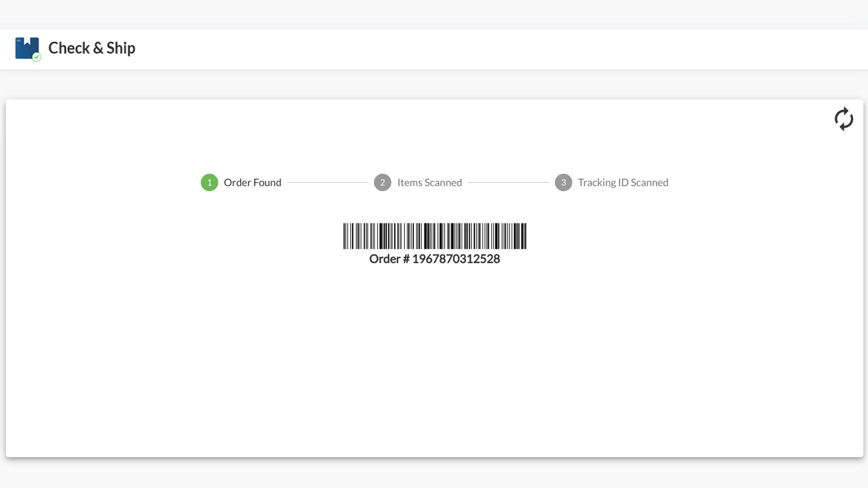Image resolution: width=868 pixels, height=488 pixels.
Task: Expand the Tracking ID Scanned step details
Action: (623, 183)
